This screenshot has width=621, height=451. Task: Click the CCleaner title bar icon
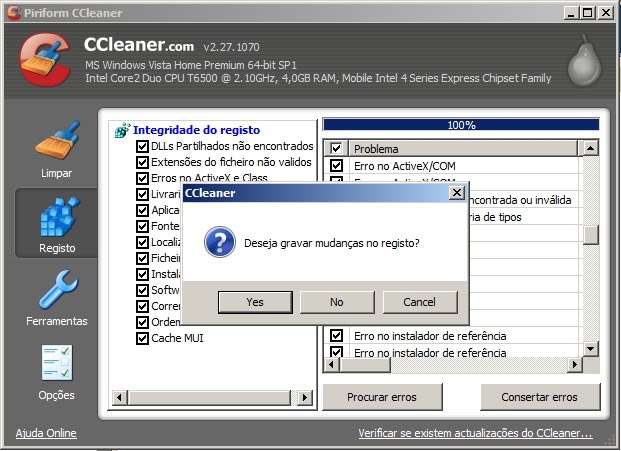pyautogui.click(x=14, y=12)
